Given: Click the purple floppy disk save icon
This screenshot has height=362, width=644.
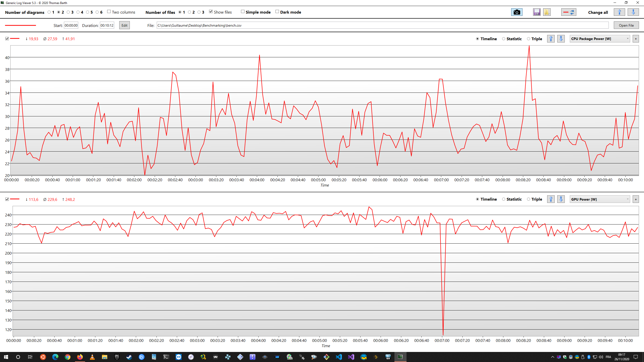Looking at the screenshot, I should (x=537, y=12).
